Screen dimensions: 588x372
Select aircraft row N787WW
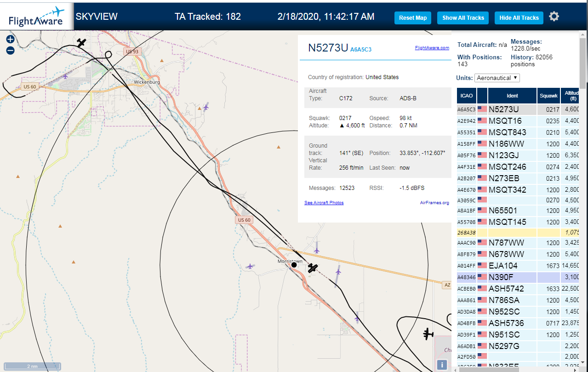coord(518,243)
